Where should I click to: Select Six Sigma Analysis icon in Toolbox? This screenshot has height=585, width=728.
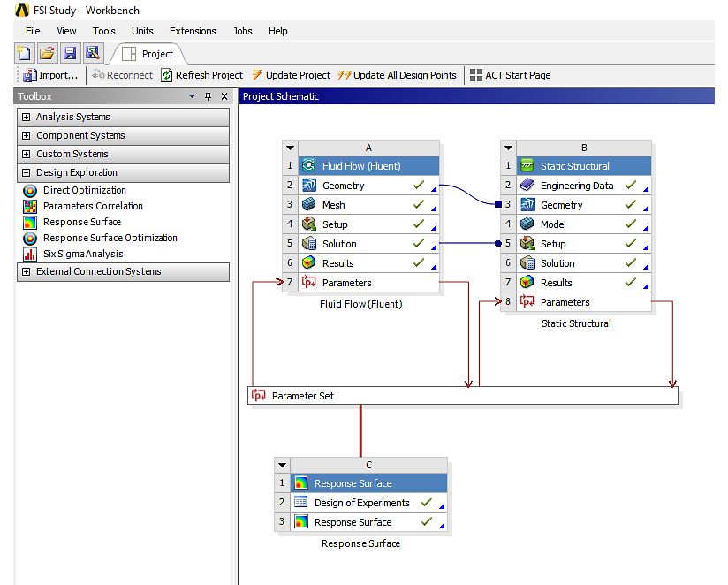click(x=30, y=254)
